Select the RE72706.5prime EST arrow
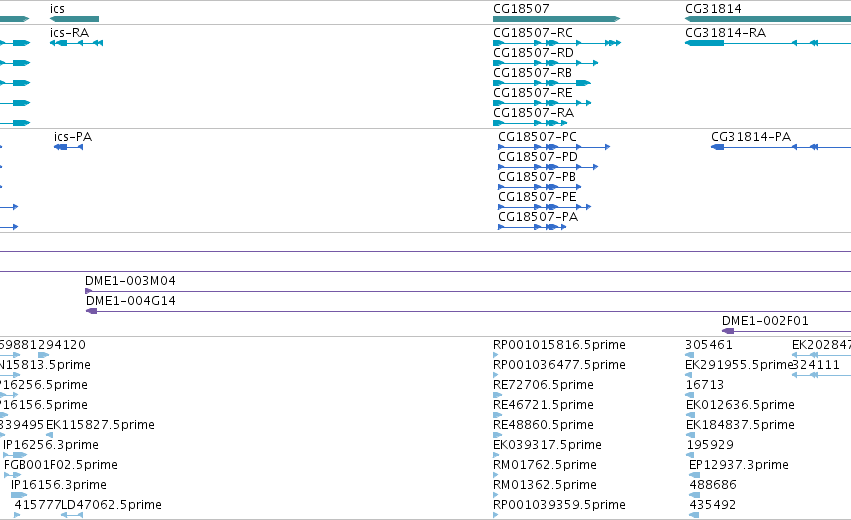This screenshot has height=520, width=851. tap(497, 395)
